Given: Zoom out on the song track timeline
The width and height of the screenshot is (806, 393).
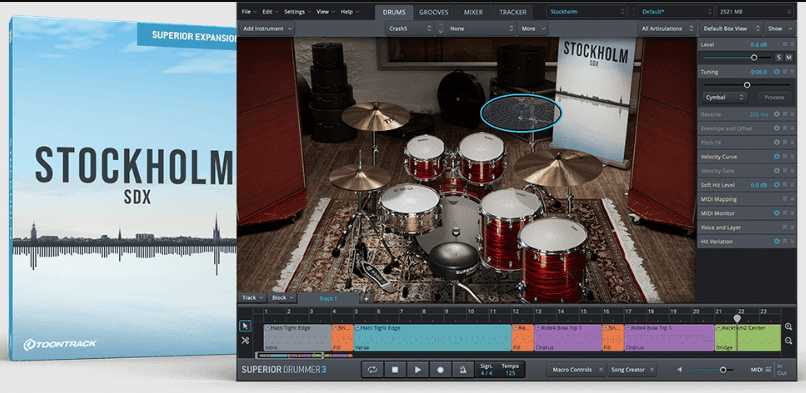Looking at the screenshot, I should (788, 341).
